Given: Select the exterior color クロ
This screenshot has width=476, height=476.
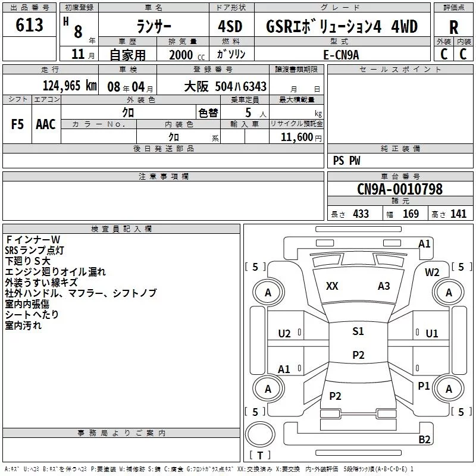Looking at the screenshot, I should tap(128, 112).
